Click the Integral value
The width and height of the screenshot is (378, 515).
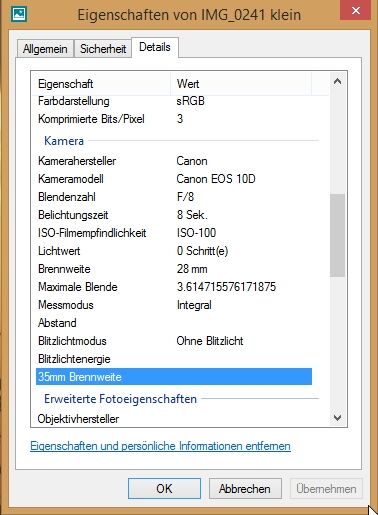pyautogui.click(x=194, y=305)
